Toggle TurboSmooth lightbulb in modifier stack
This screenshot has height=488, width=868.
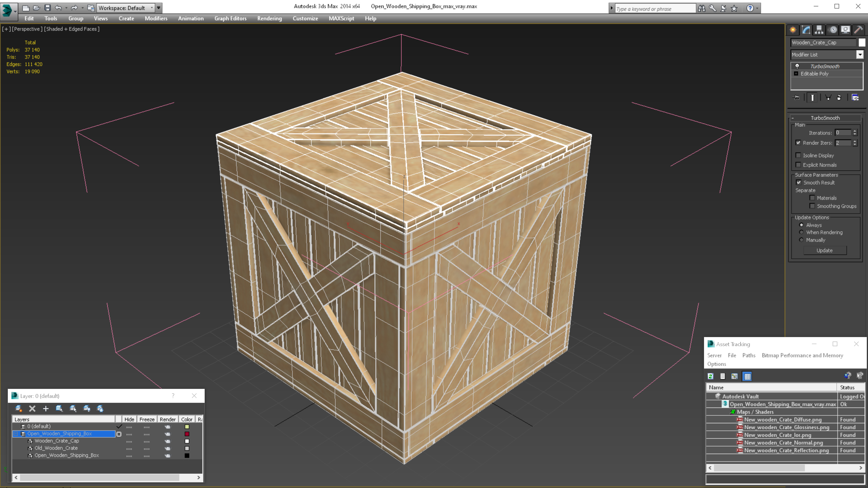[797, 66]
